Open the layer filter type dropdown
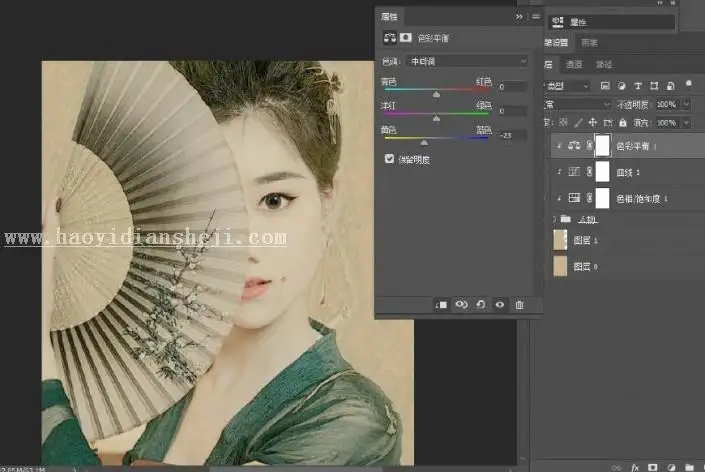The width and height of the screenshot is (705, 472). [566, 85]
